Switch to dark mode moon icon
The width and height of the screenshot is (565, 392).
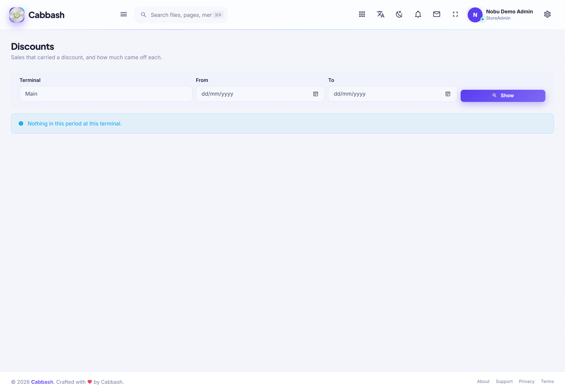tap(399, 14)
